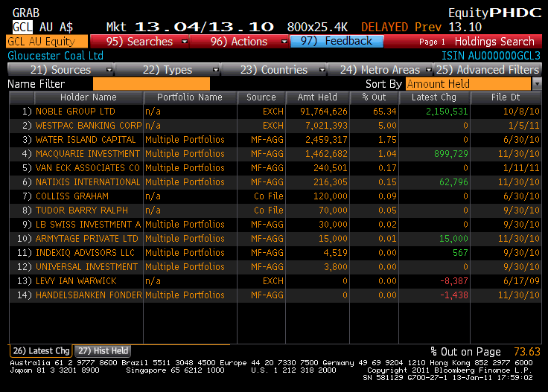Image resolution: width=548 pixels, height=392 pixels.
Task: Click the Holdings Search page title
Action: (x=494, y=42)
